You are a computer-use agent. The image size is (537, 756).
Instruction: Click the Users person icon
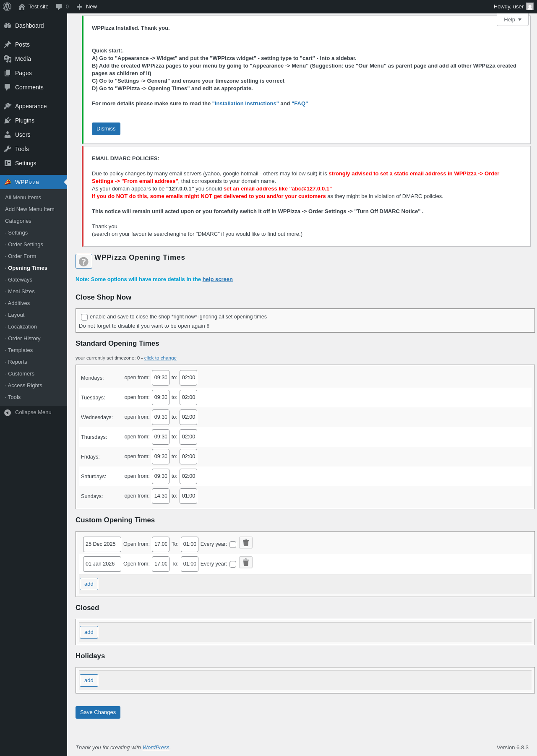click(8, 135)
